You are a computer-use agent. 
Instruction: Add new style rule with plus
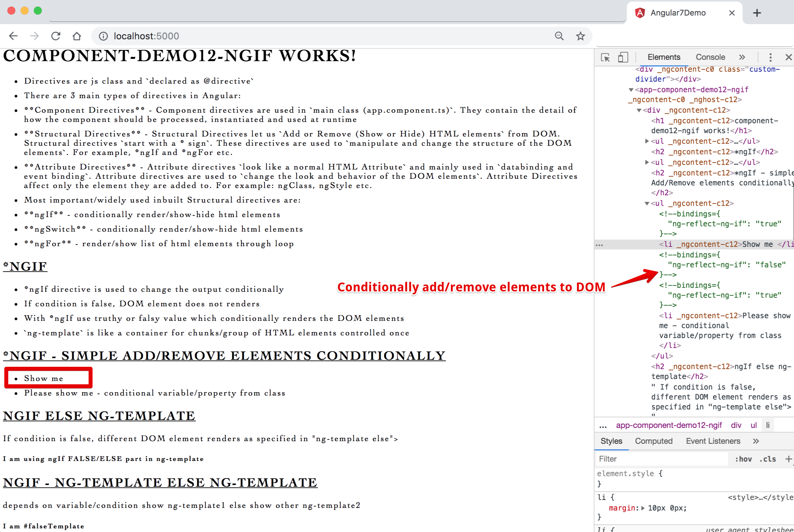tap(788, 459)
